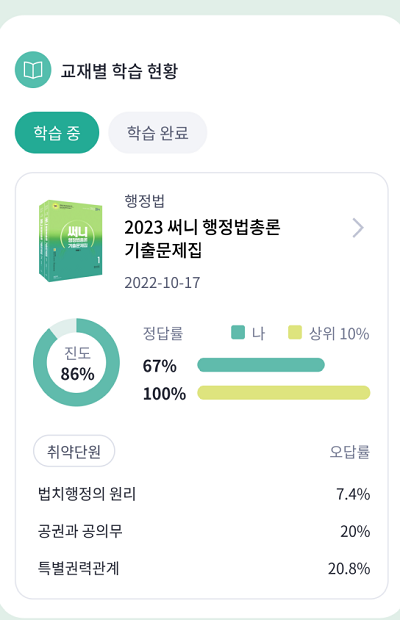Viewport: 400px width, 620px height.
Task: Click the 진도 86% donut chart
Action: 76,362
